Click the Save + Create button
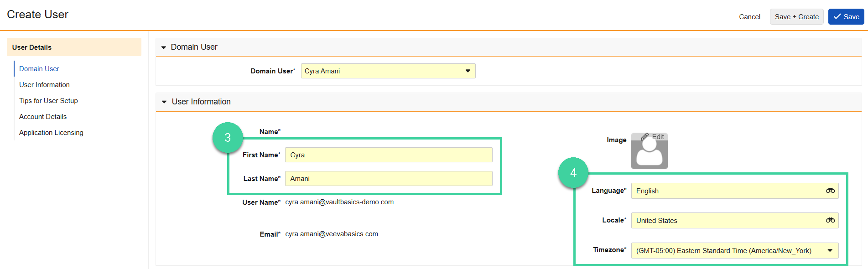The image size is (868, 269). pyautogui.click(x=796, y=17)
